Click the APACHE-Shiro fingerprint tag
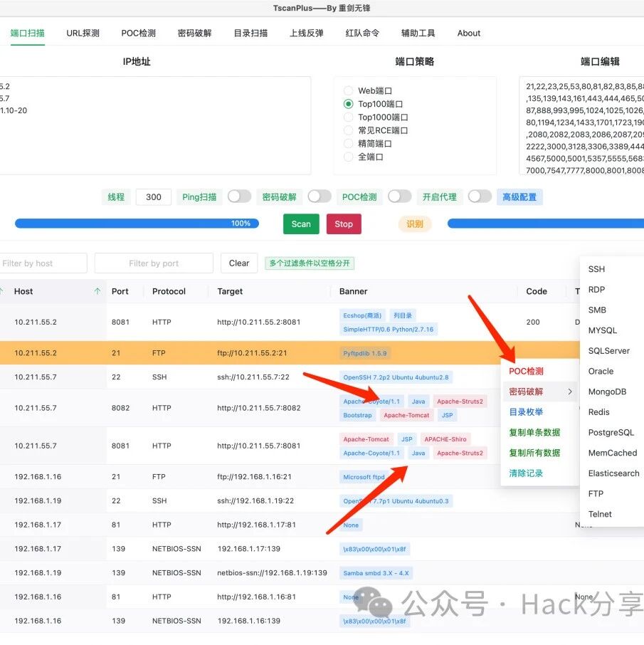 click(445, 439)
